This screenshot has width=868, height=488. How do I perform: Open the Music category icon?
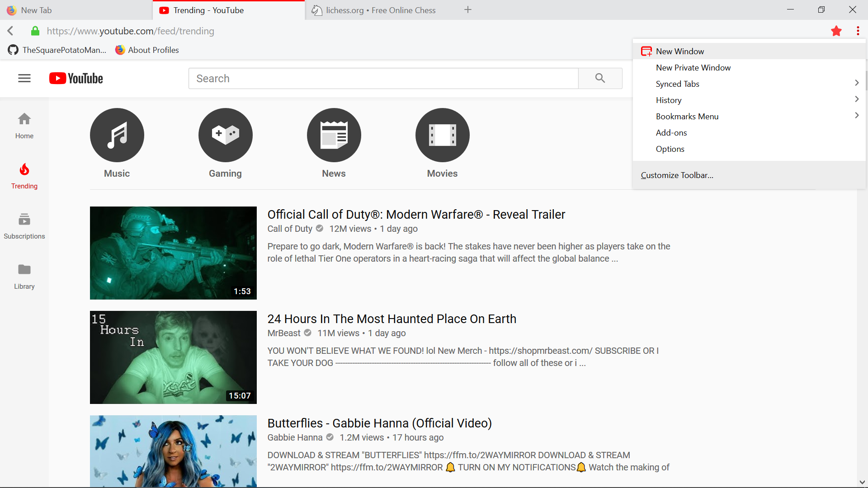tap(117, 135)
